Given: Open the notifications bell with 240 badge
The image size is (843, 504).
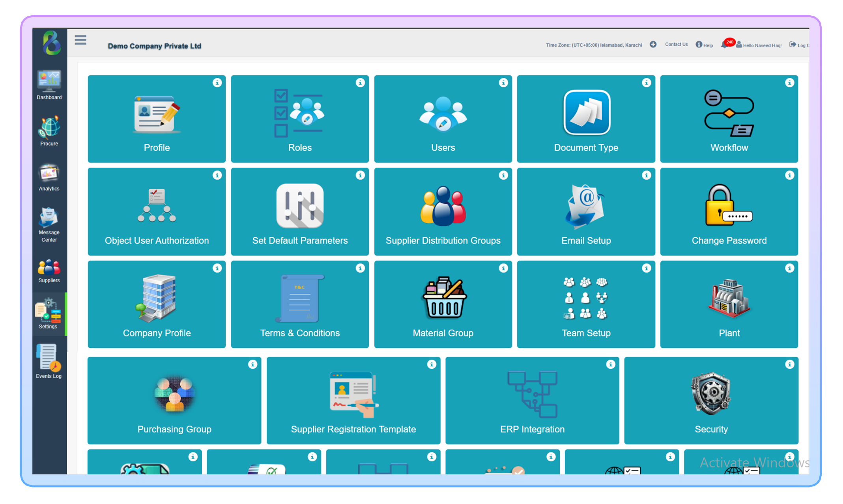Looking at the screenshot, I should 725,45.
